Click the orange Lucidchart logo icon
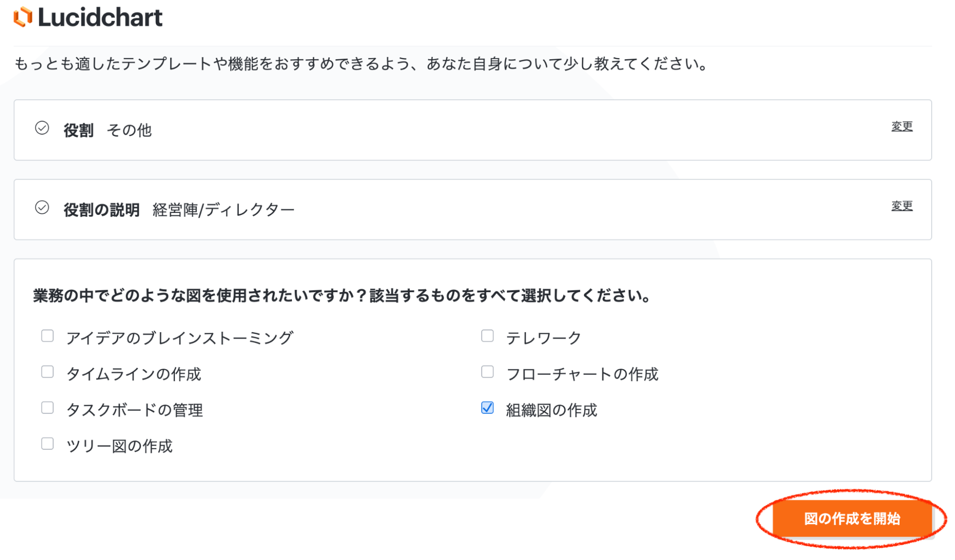The image size is (955, 560). click(22, 17)
